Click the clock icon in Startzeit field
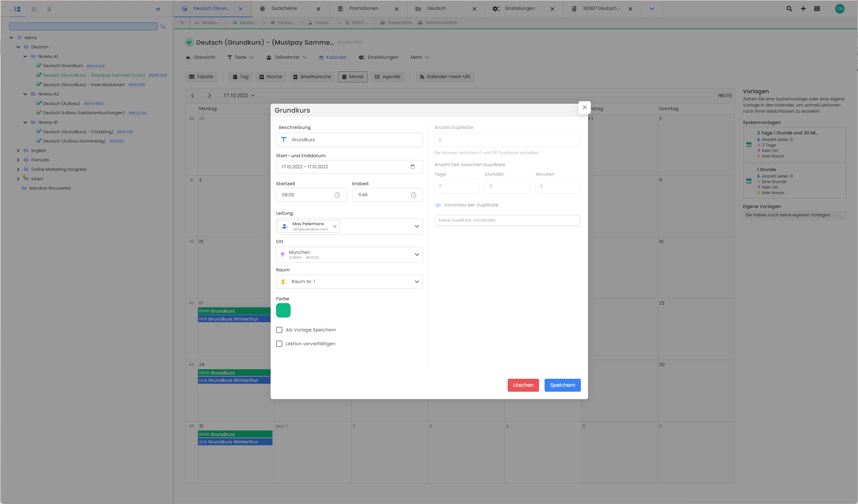 pos(337,195)
